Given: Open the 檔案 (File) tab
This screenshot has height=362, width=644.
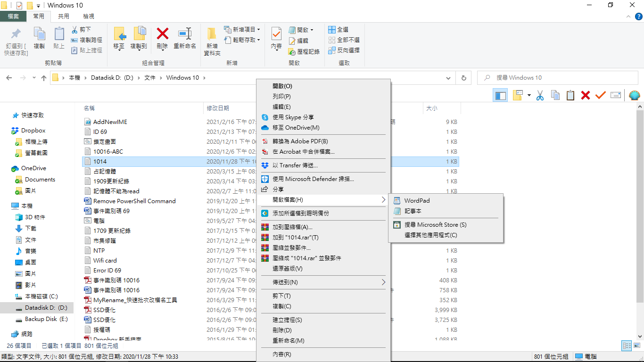Looking at the screenshot, I should tap(13, 16).
